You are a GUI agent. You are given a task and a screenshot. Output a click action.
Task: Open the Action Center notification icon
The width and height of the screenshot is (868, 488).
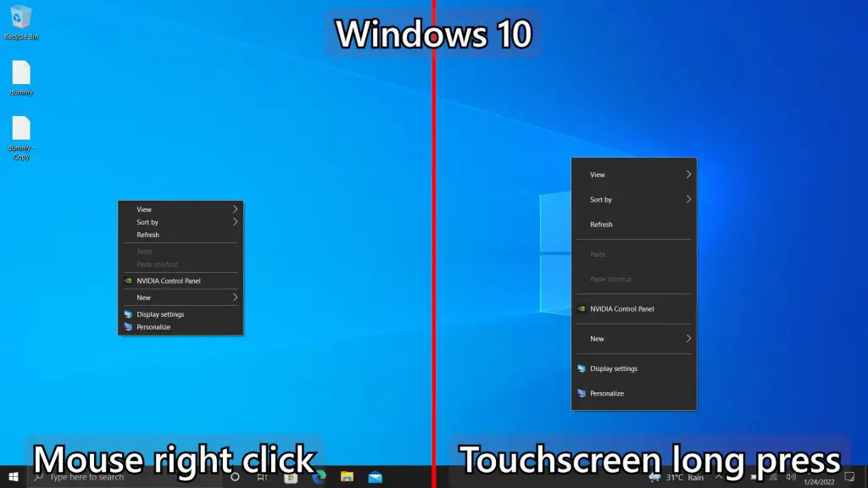pos(849,477)
